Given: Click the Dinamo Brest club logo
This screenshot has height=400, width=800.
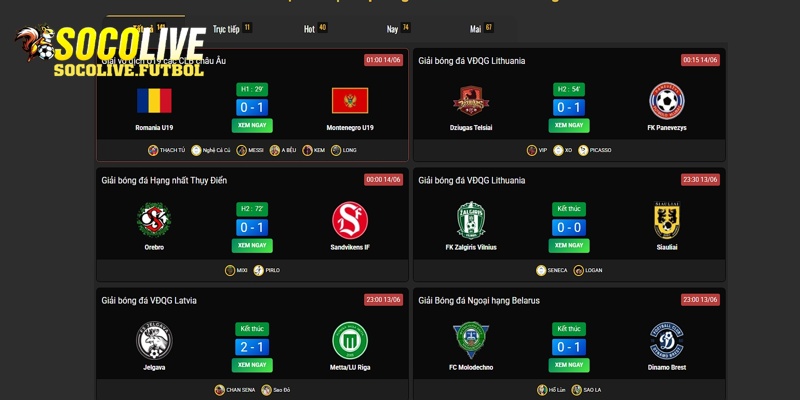Looking at the screenshot, I should coord(667,340).
